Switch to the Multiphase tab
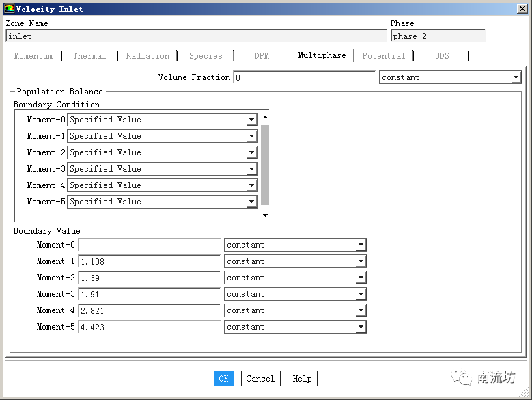 pos(322,55)
